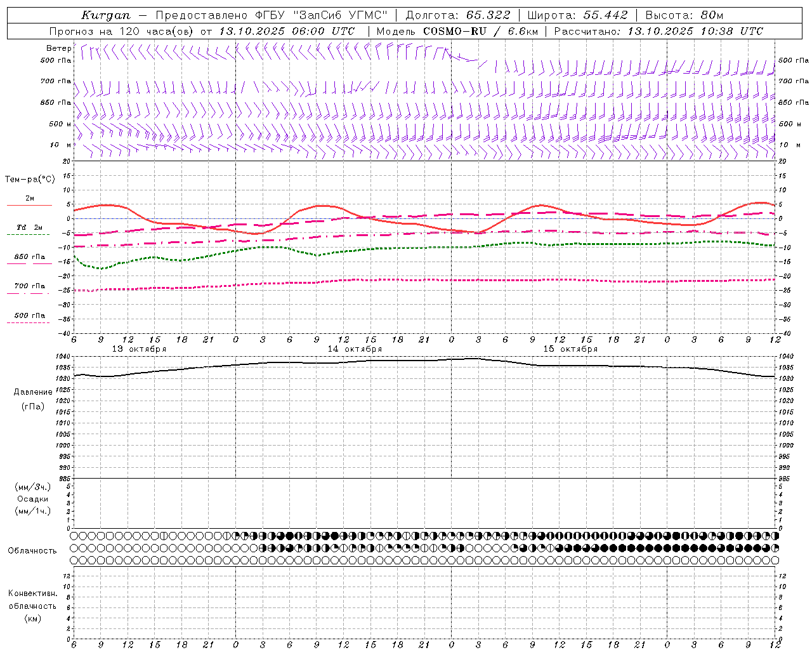Click the (гПа) unit label under Давление

click(33, 406)
